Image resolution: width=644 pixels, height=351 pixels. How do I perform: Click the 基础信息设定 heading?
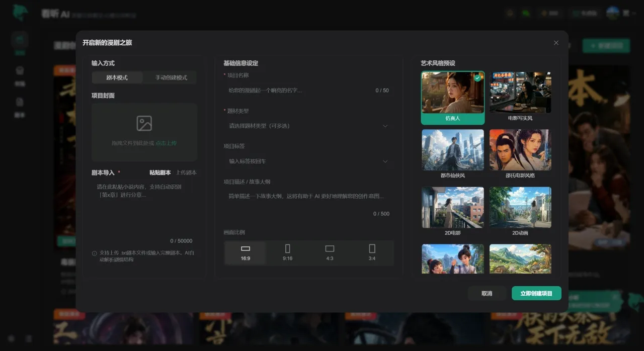pos(241,63)
